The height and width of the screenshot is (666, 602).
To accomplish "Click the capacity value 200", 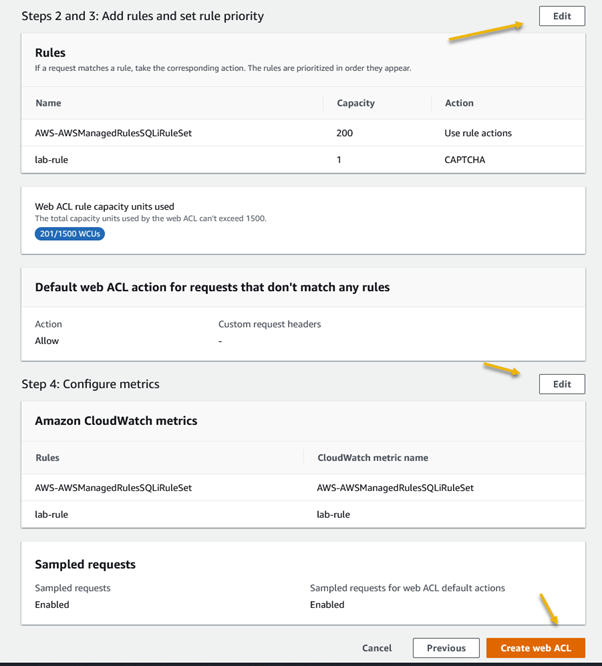I will pyautogui.click(x=346, y=131).
